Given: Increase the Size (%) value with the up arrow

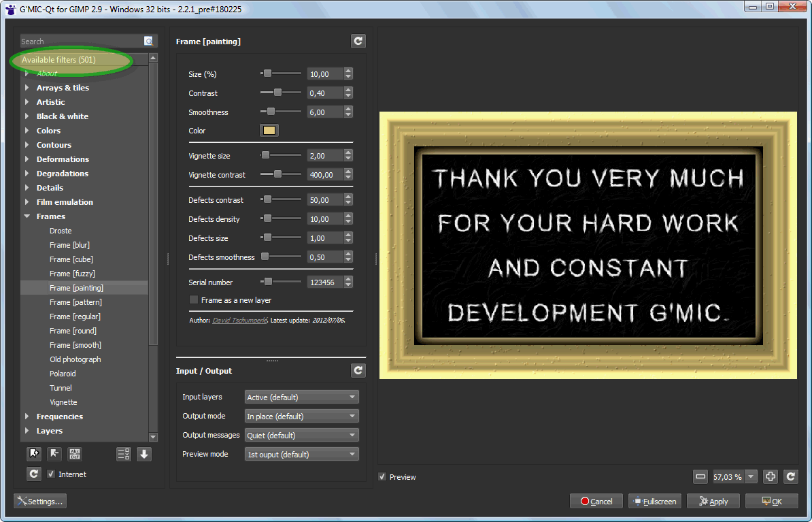Looking at the screenshot, I should 348,71.
